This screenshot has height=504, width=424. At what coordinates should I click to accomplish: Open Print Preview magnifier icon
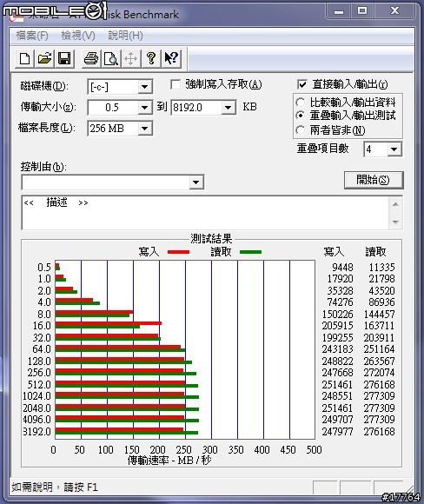(x=111, y=59)
